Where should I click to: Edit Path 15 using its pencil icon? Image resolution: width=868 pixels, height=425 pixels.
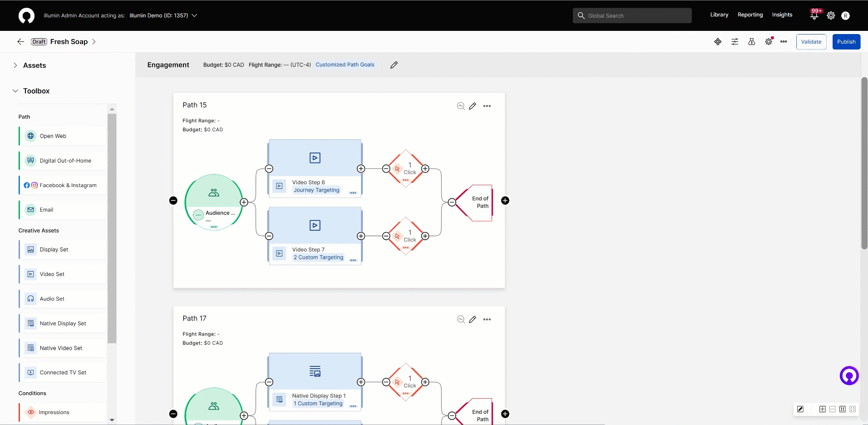pyautogui.click(x=473, y=106)
